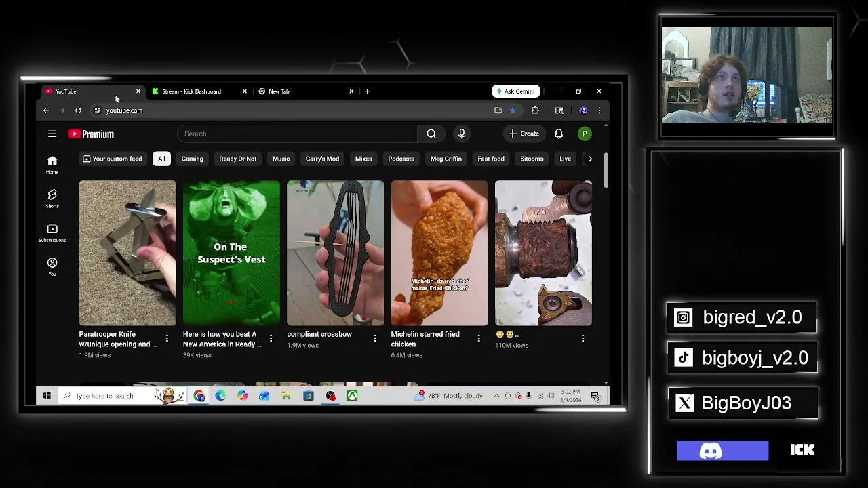Switch to the New Tab browser tab

click(x=305, y=91)
